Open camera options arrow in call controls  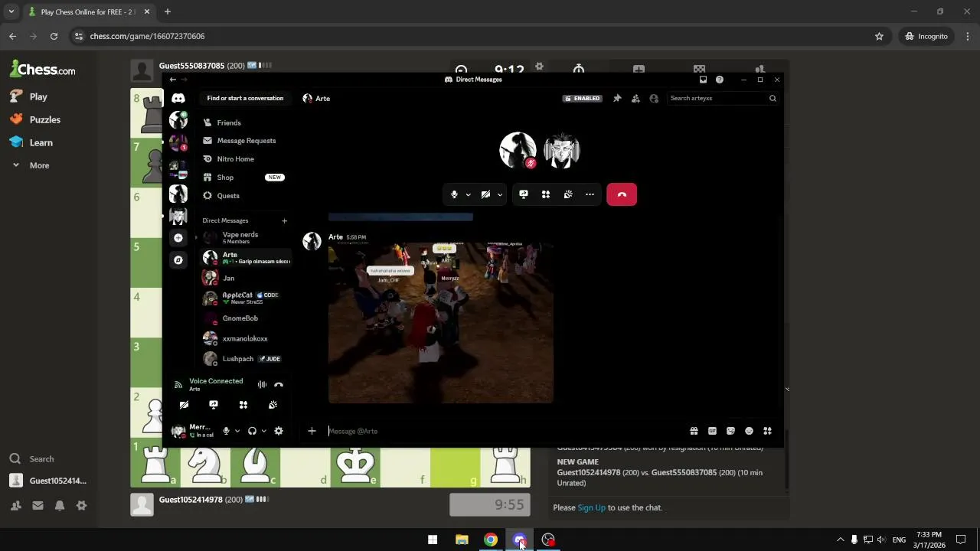click(x=500, y=194)
